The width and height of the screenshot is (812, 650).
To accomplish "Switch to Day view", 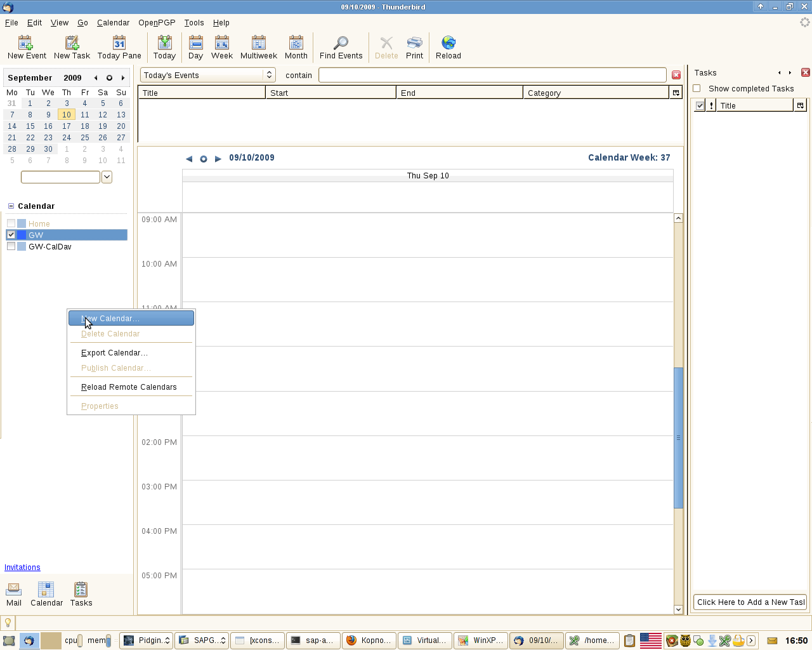I will click(195, 48).
